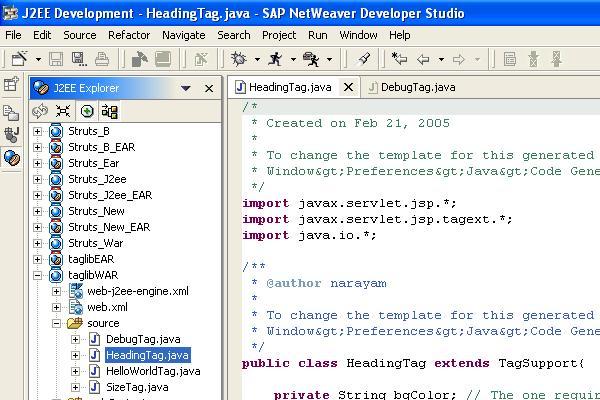
Task: Select HelloWorldTag.java in the source folder
Action: point(152,371)
